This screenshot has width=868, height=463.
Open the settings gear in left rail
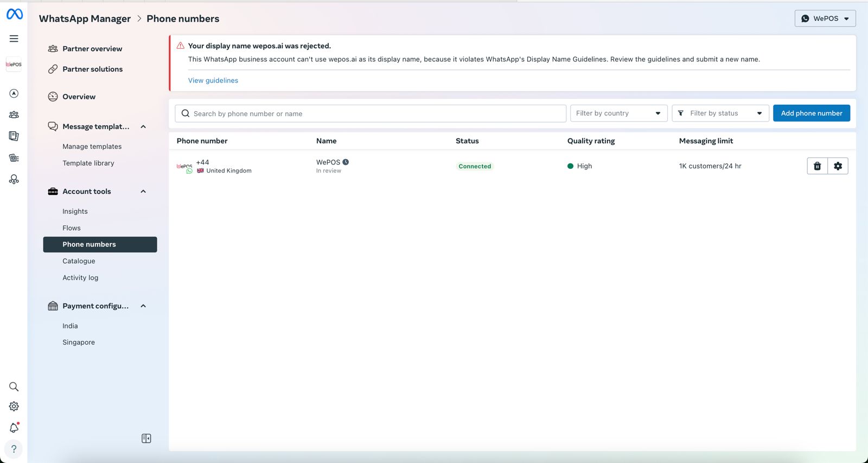[14, 407]
